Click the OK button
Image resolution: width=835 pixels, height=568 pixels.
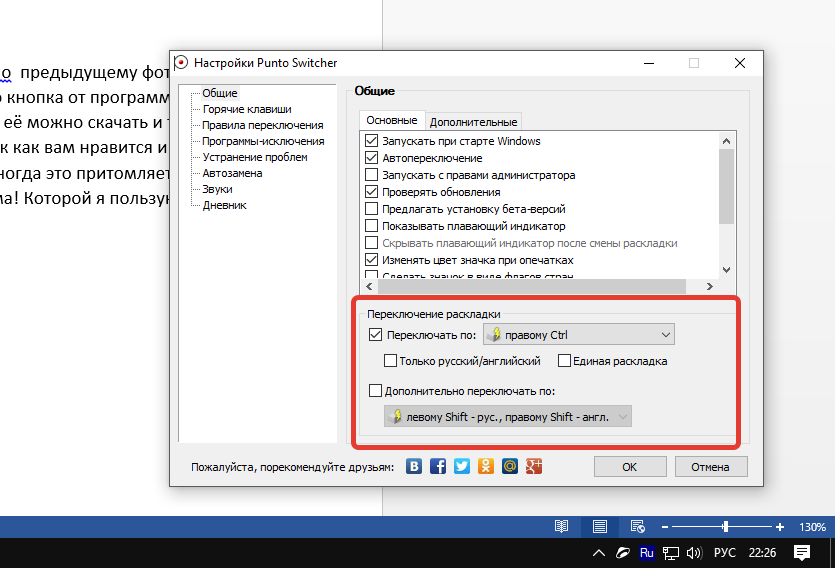click(630, 467)
